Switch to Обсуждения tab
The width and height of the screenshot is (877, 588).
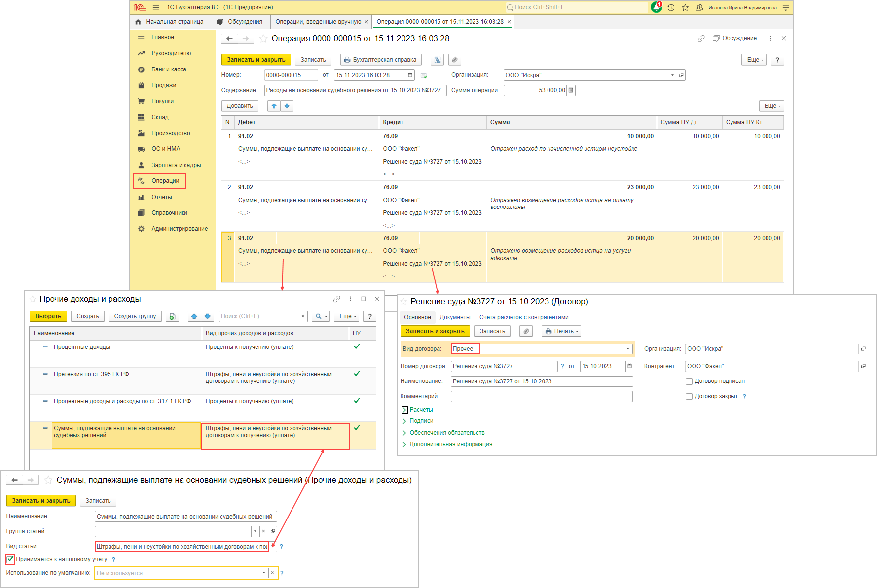[240, 22]
